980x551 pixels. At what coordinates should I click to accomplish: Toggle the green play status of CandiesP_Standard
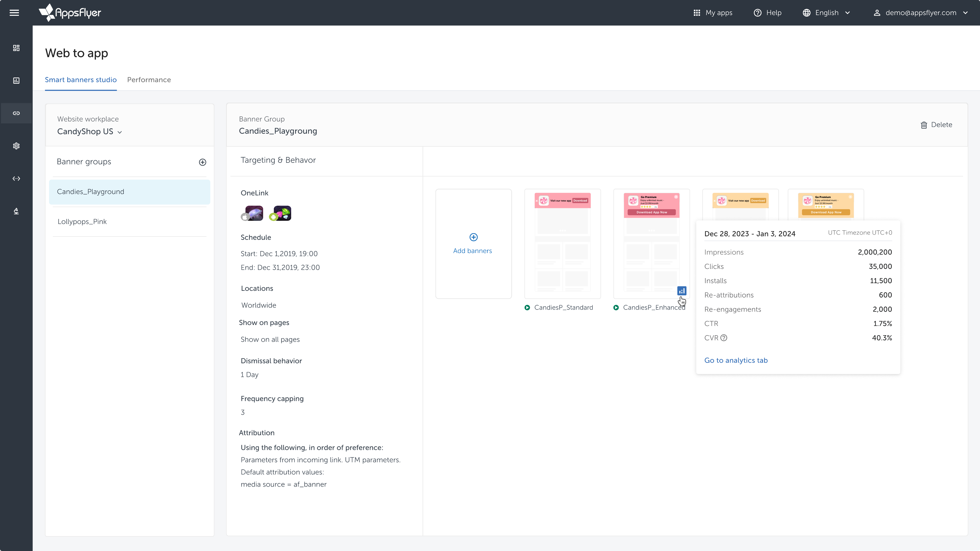(527, 308)
